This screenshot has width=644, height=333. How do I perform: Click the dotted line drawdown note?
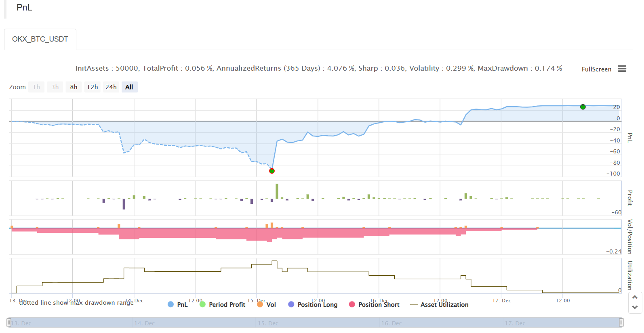point(76,302)
